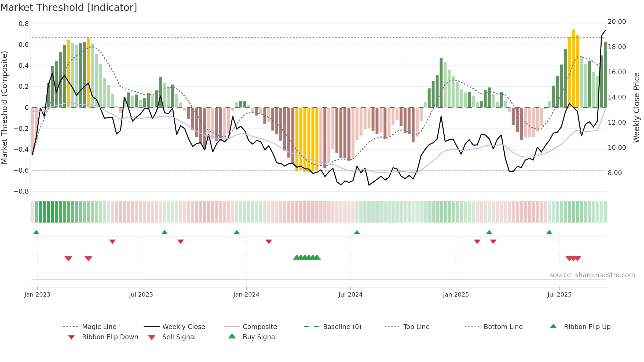The image size is (644, 362).
Task: Select the Ribbon Flip Up marker just after Jul 2024
Action: pyautogui.click(x=357, y=232)
